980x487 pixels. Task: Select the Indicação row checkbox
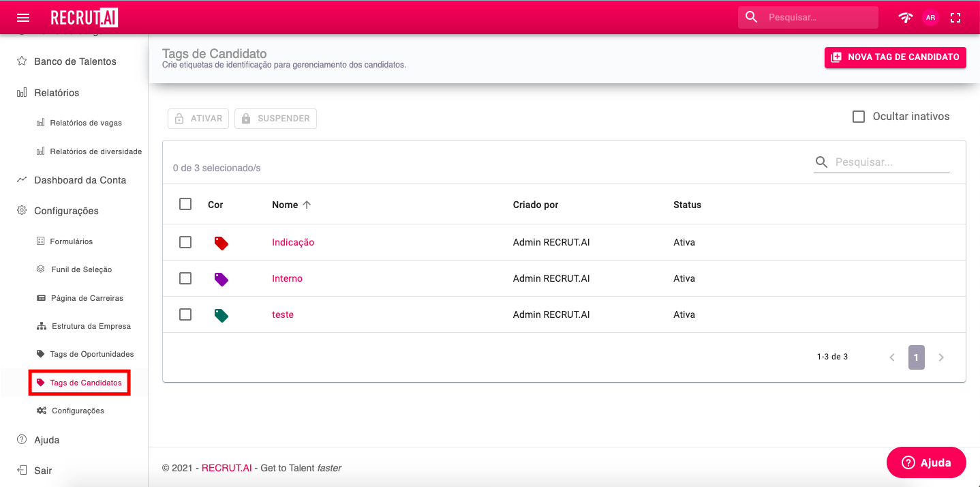click(x=185, y=242)
